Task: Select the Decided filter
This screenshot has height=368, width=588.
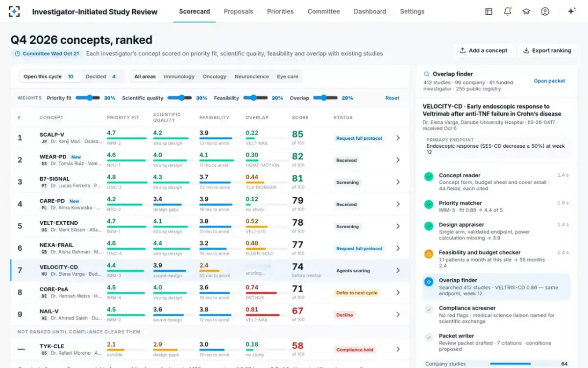Action: click(x=101, y=77)
